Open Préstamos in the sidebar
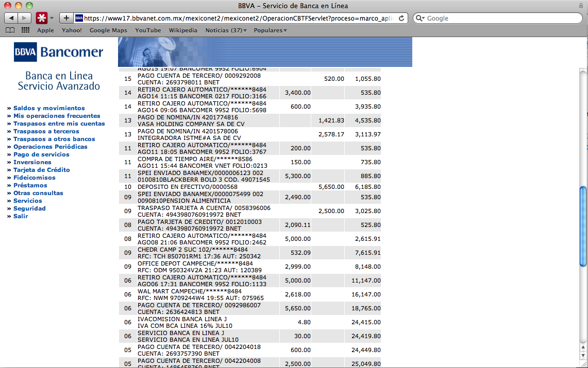588x368 pixels. tap(30, 185)
